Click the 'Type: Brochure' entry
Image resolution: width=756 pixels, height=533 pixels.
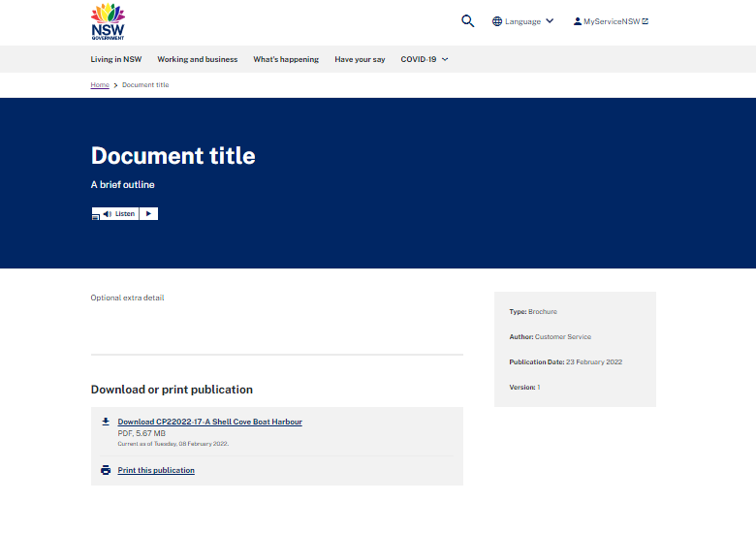coord(533,312)
